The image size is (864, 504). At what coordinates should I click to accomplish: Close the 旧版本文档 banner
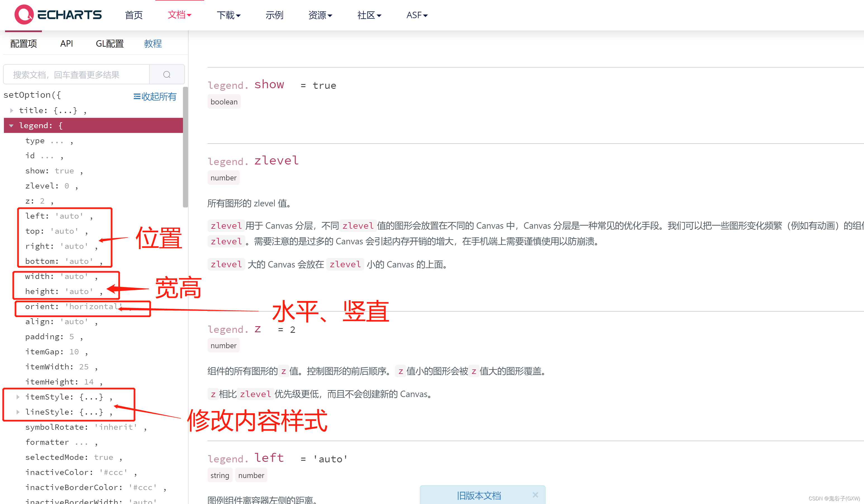point(535,495)
